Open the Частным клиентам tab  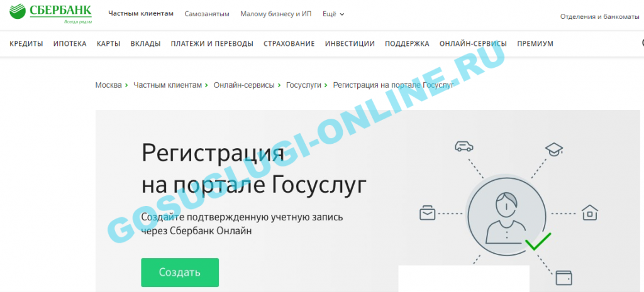coord(141,13)
